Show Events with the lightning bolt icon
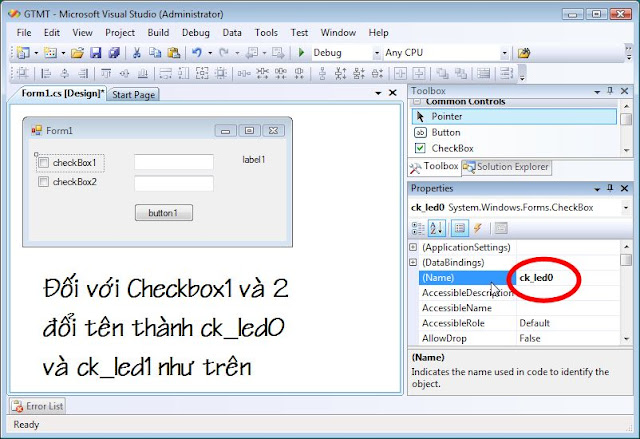 (x=478, y=228)
